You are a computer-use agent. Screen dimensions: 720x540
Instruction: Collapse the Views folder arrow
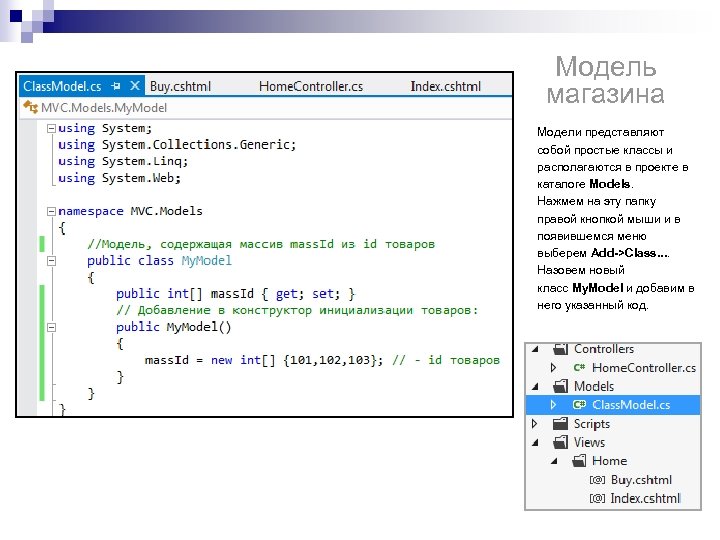pos(535,443)
